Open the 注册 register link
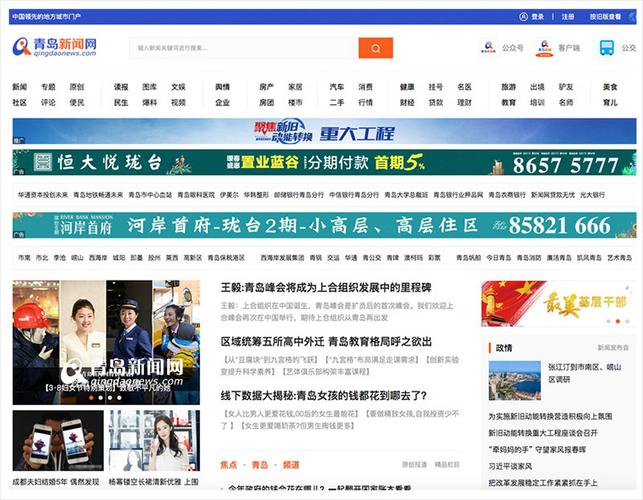The width and height of the screenshot is (643, 500). pyautogui.click(x=568, y=17)
